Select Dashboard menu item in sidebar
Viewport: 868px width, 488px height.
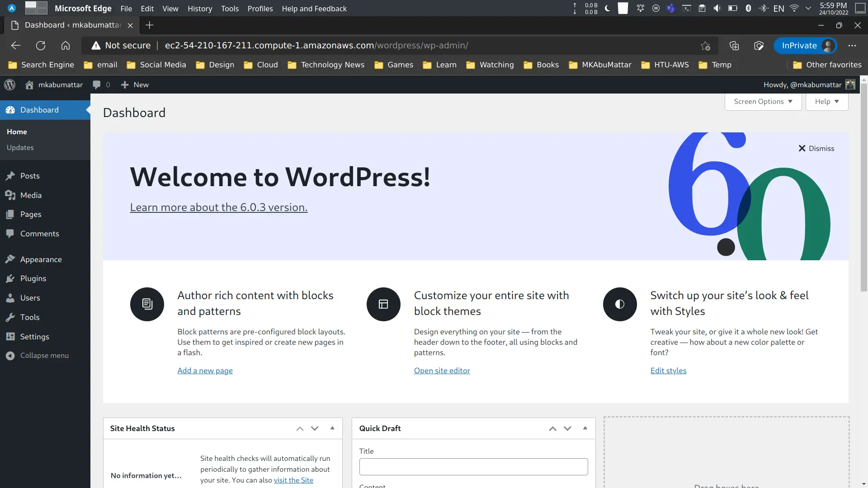39,110
